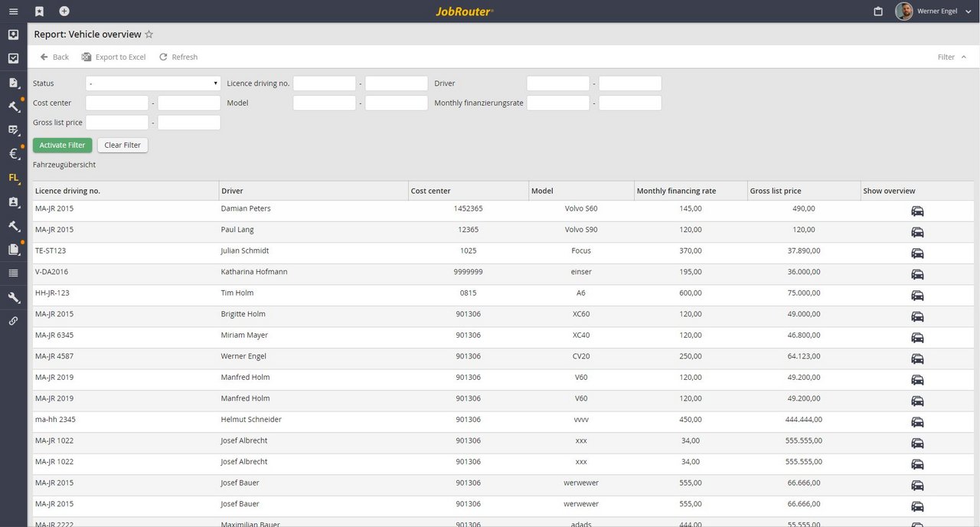Open the hamburger menu in top bar
Screen dimensions: 980x527
click(x=13, y=11)
